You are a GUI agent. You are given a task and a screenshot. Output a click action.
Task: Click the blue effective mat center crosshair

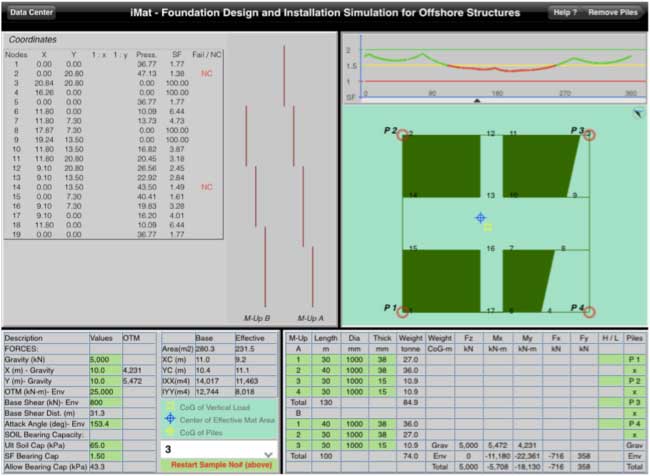pyautogui.click(x=480, y=217)
